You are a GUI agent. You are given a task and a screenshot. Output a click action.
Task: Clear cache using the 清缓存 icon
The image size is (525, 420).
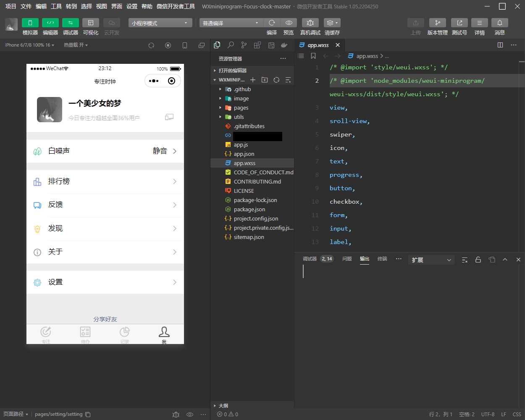click(331, 23)
